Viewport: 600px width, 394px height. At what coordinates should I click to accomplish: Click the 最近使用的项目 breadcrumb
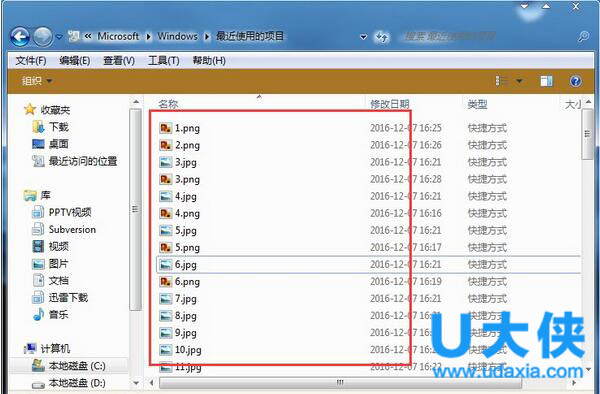tap(250, 36)
